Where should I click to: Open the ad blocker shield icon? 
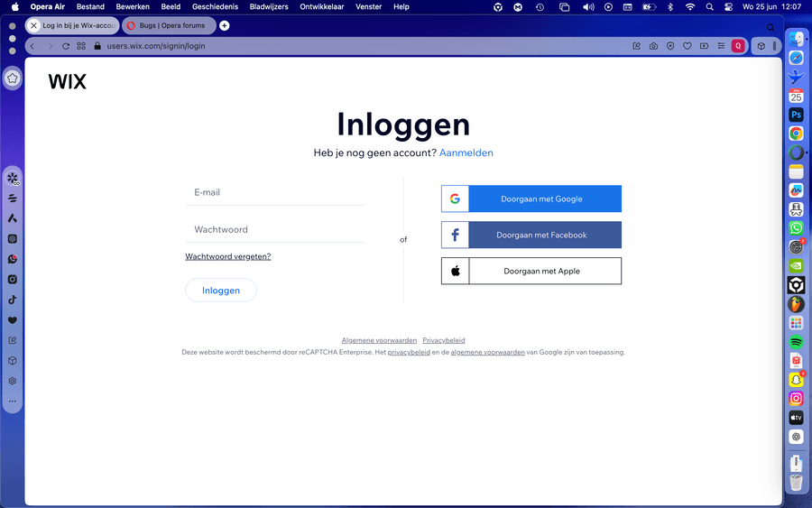click(670, 46)
